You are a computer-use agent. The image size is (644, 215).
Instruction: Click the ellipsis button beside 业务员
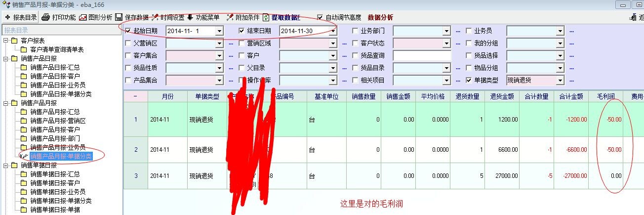coord(571,31)
